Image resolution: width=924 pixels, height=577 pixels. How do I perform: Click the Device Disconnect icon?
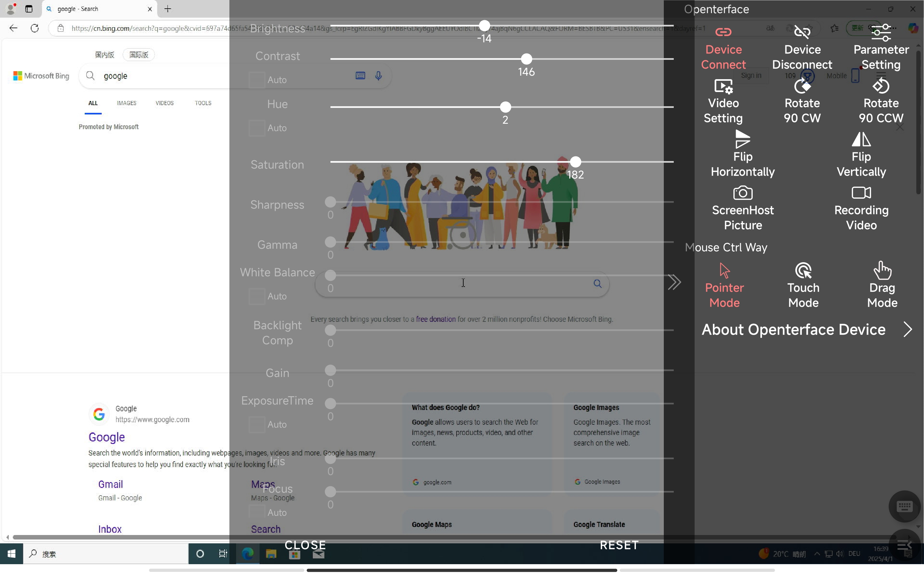pyautogui.click(x=802, y=32)
